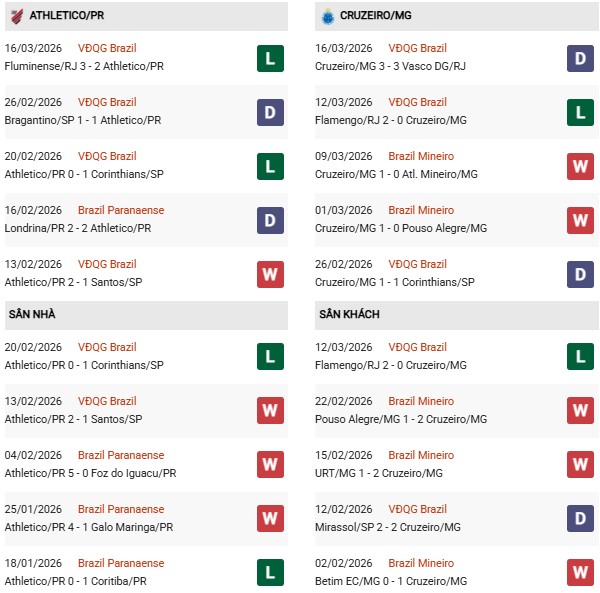Click the Athletico/PR 4 - 1 Galo Maringa/PR result
Screen dimensions: 600x593
89,527
